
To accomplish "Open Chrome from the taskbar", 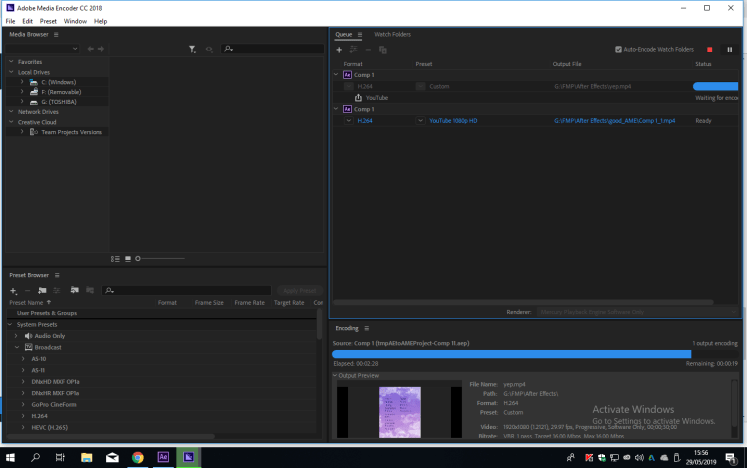I will [x=138, y=458].
